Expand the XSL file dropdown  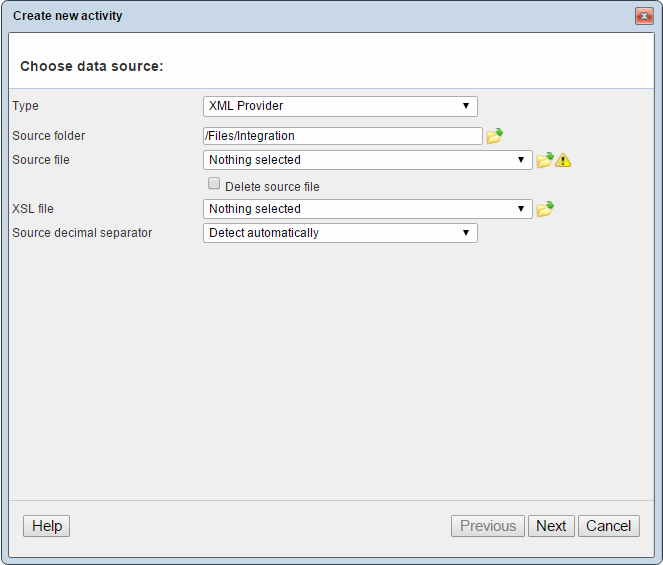pyautogui.click(x=367, y=209)
